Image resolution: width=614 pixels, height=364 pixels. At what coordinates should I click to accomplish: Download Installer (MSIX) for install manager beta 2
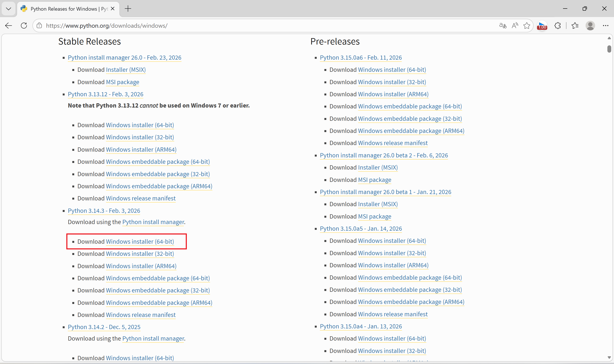tap(378, 168)
